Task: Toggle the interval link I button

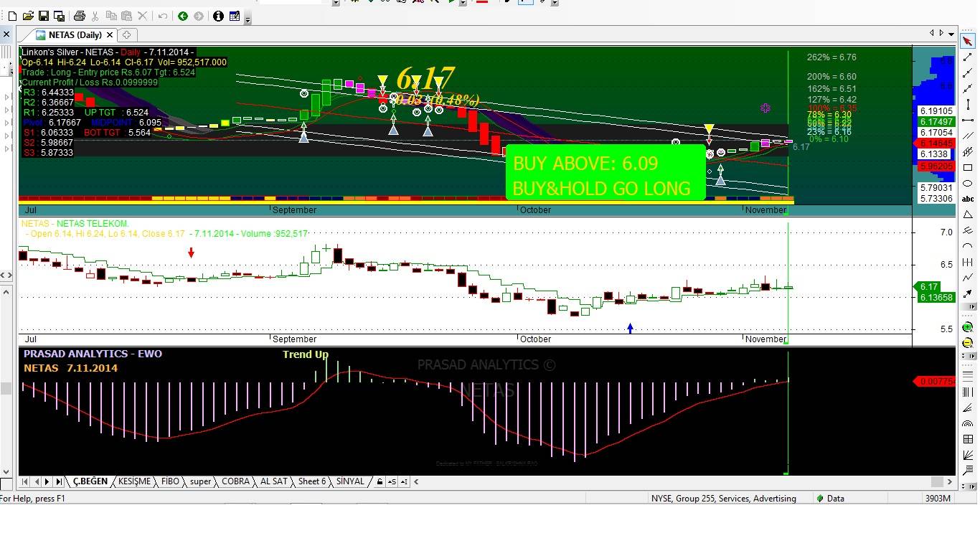Action: coord(404,481)
